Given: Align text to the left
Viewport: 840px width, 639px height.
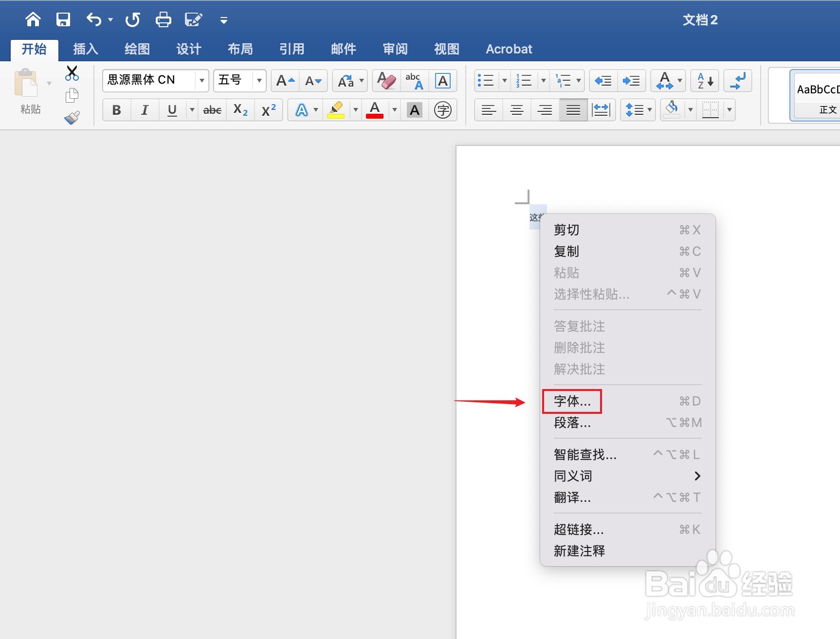Looking at the screenshot, I should pos(489,110).
